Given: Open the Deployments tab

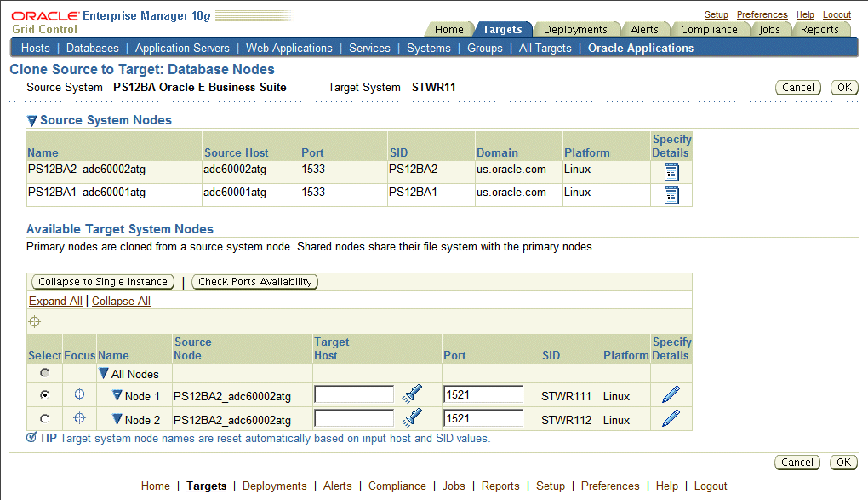Looking at the screenshot, I should coord(575,29).
